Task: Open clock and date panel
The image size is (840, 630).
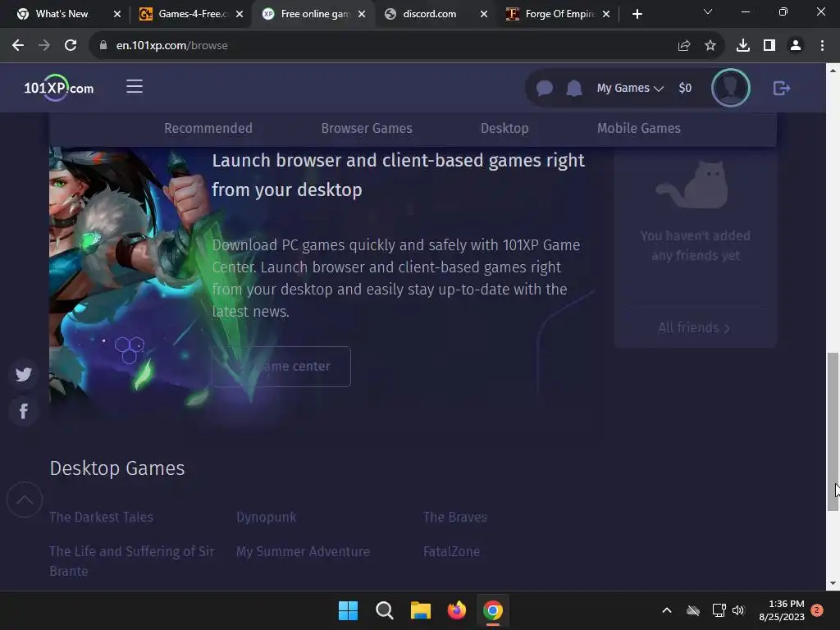Action: 782,610
